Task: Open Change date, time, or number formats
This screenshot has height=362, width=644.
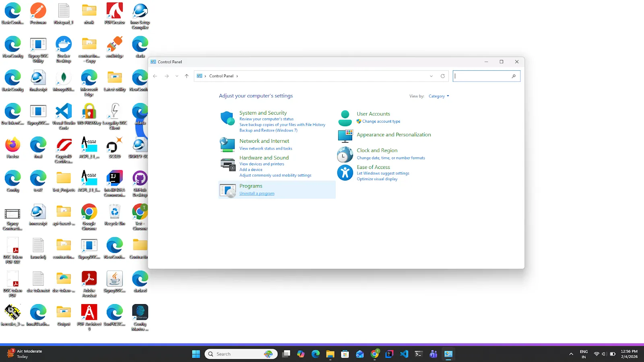Action: (391, 158)
